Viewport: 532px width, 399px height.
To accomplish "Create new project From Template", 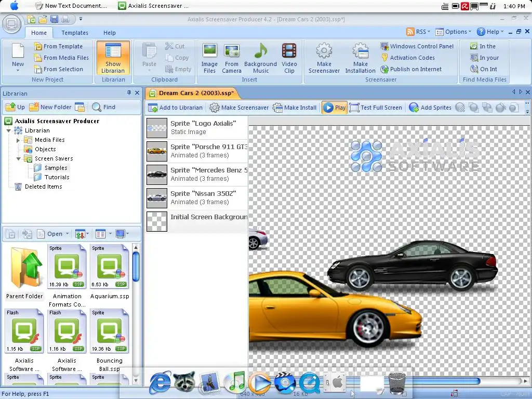I will pyautogui.click(x=58, y=46).
